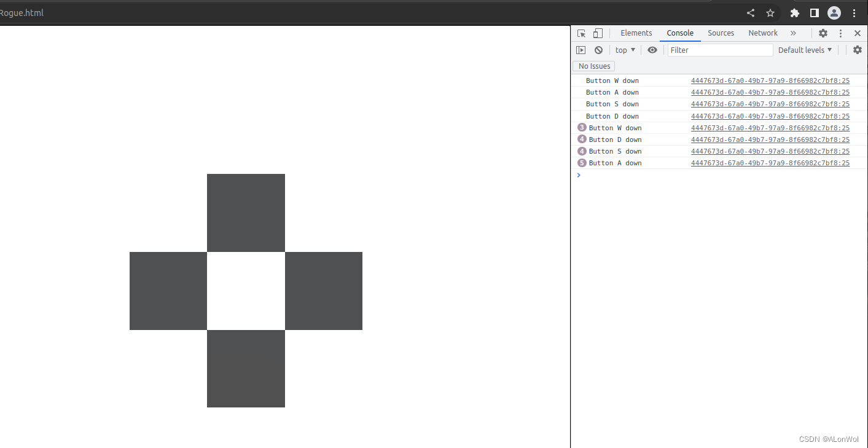Open source link for first Button W down
Image resolution: width=868 pixels, height=448 pixels.
[x=770, y=81]
